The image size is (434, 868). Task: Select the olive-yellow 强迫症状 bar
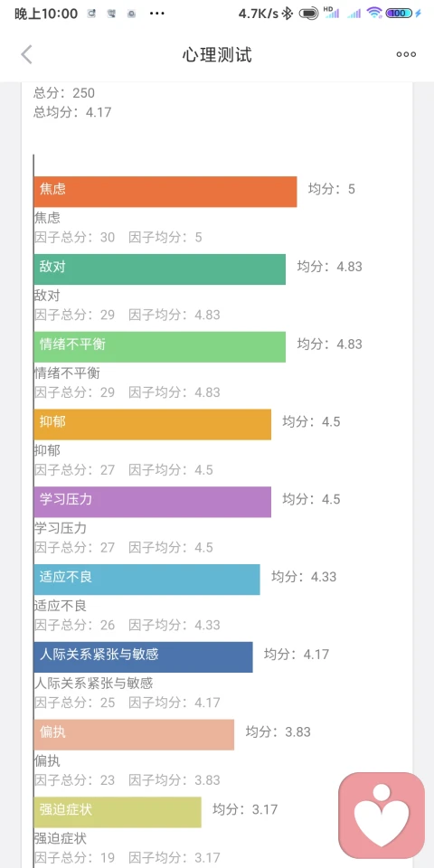pyautogui.click(x=118, y=812)
